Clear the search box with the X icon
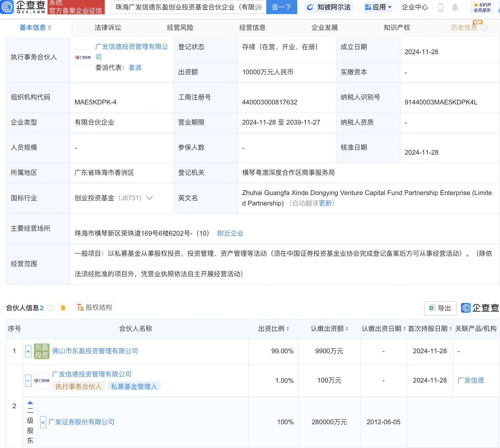 click(x=259, y=7)
